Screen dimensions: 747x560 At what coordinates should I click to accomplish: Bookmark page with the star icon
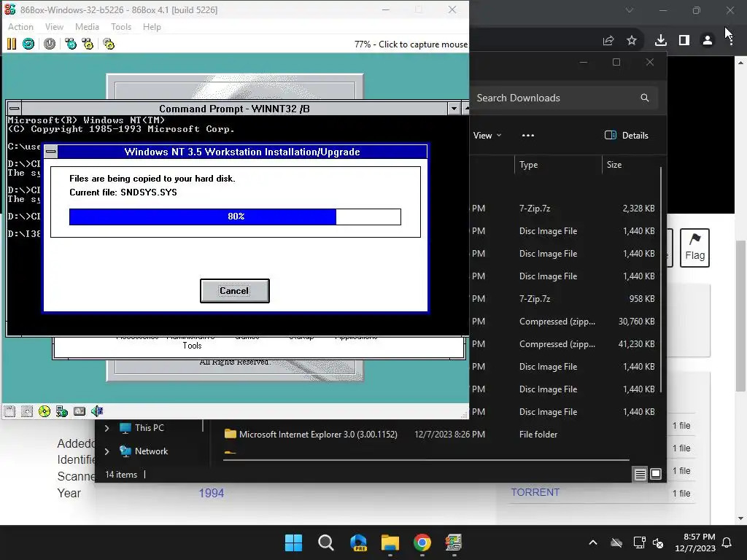point(632,41)
